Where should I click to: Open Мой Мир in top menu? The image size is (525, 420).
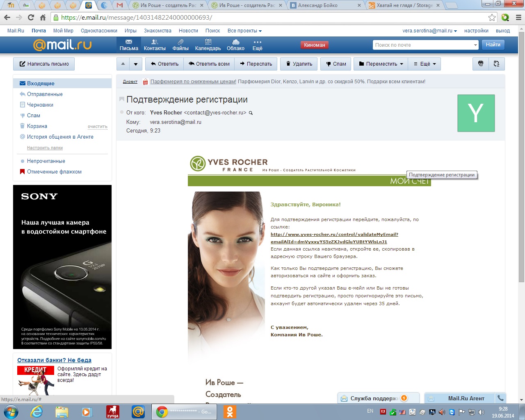[x=63, y=31]
